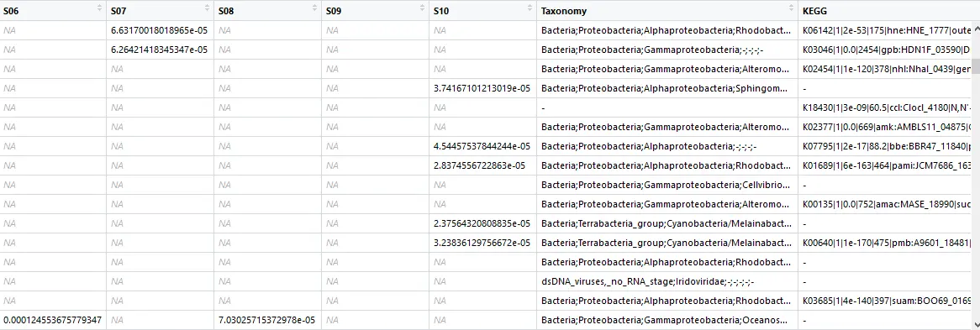Select the Alteromo Taxonomy cell in K00135 row
The height and width of the screenshot is (330, 980).
click(667, 204)
